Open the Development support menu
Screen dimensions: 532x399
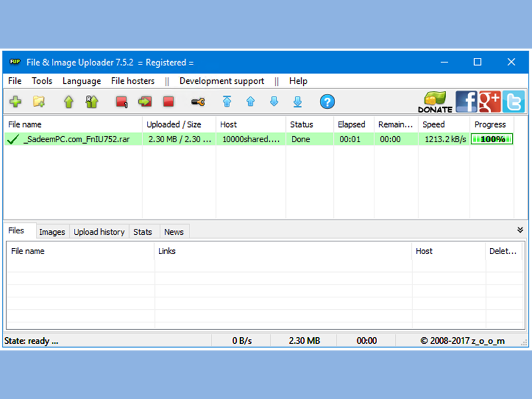(x=221, y=81)
